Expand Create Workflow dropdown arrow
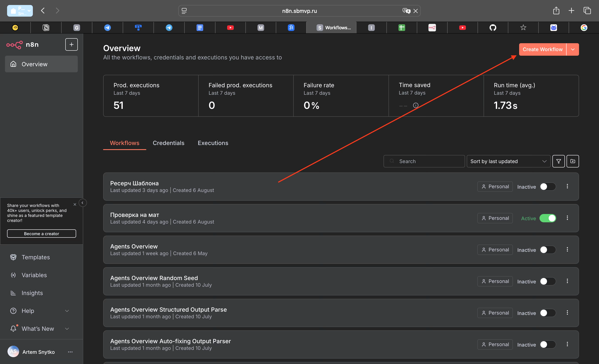The height and width of the screenshot is (364, 599). click(x=573, y=49)
